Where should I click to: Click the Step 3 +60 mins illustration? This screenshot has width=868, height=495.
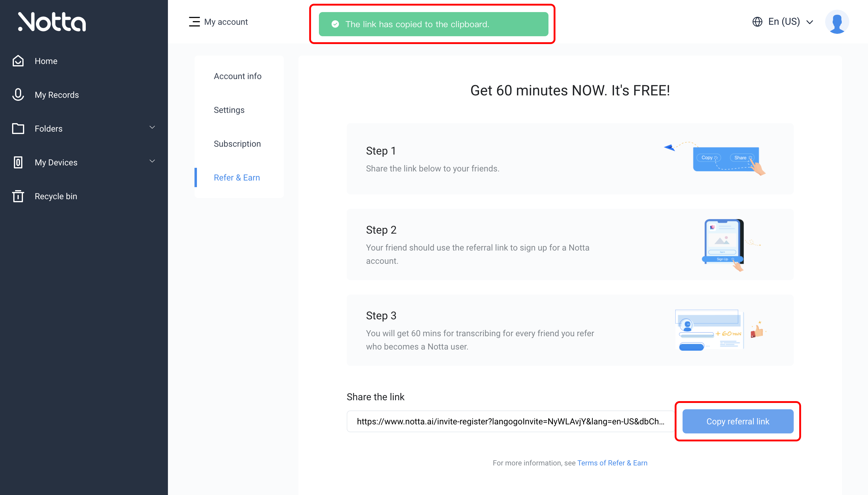coord(721,330)
